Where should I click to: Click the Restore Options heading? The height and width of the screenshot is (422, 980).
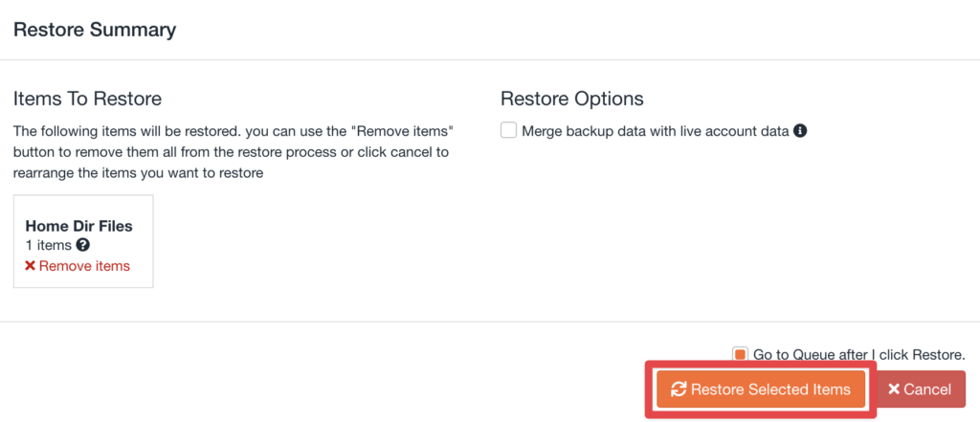(x=571, y=99)
